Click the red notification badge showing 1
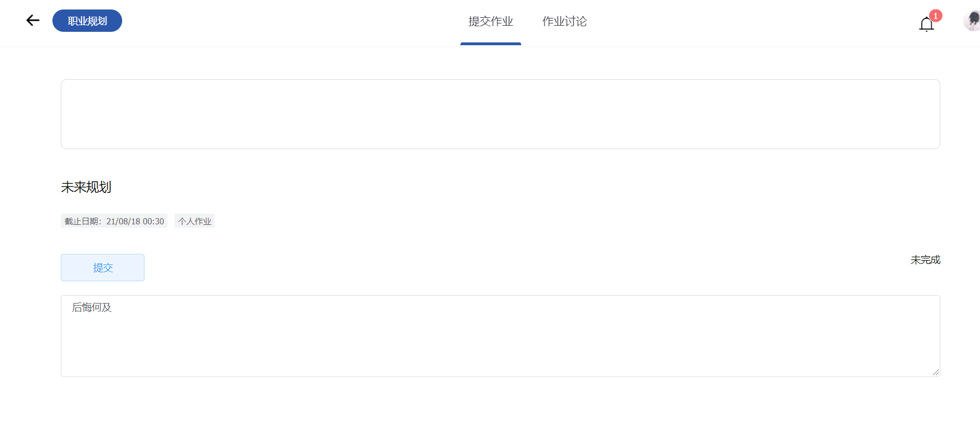Viewport: 980px width, 428px height. tap(935, 16)
